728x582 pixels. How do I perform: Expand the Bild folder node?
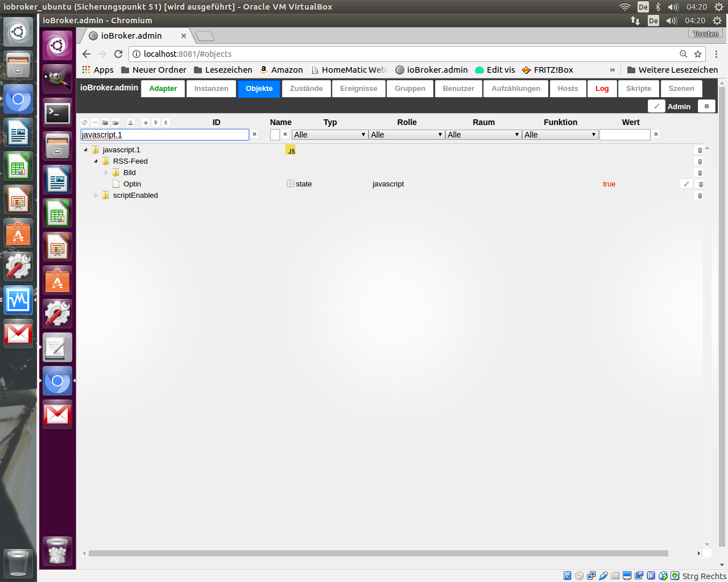coord(106,173)
